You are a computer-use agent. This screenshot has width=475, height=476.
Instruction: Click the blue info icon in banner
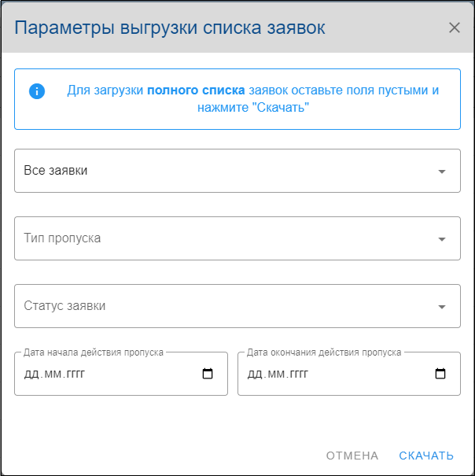pos(36,91)
